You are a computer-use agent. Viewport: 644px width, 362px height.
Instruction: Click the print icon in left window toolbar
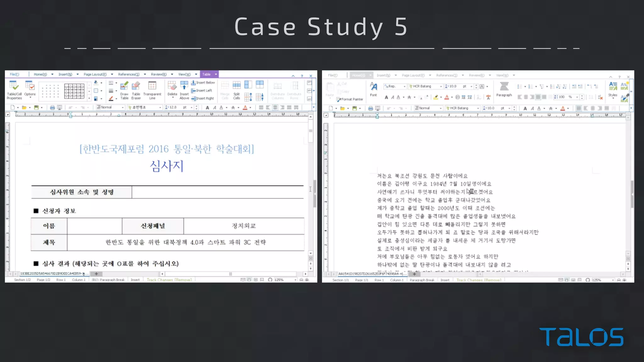pyautogui.click(x=52, y=107)
